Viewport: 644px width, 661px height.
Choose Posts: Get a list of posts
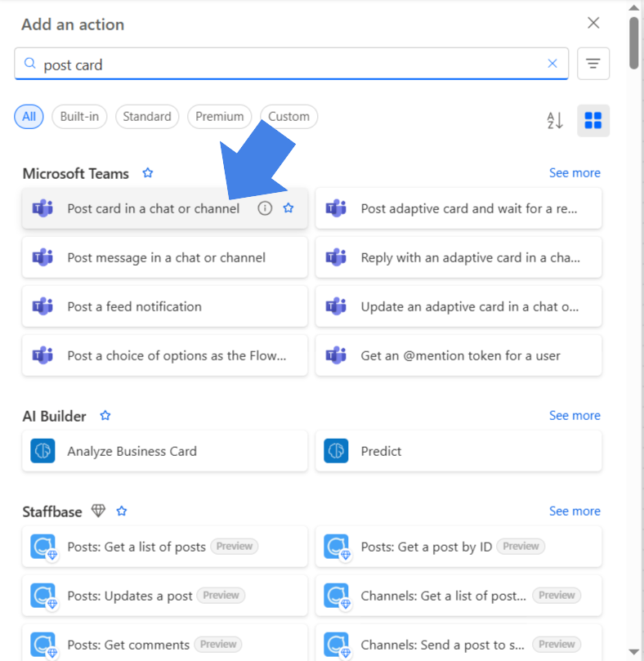pyautogui.click(x=164, y=547)
